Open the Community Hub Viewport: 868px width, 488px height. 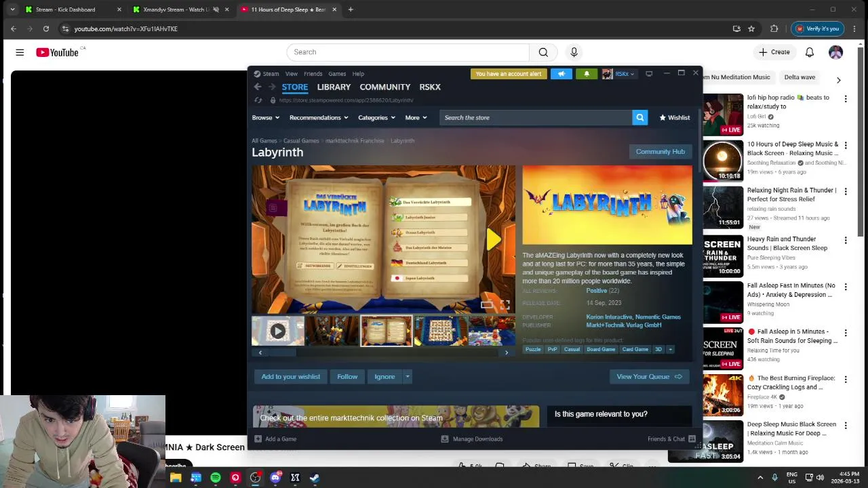[x=660, y=152]
